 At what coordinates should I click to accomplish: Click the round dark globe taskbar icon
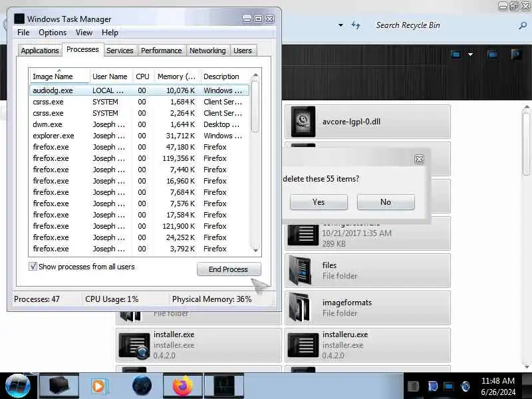click(x=142, y=386)
